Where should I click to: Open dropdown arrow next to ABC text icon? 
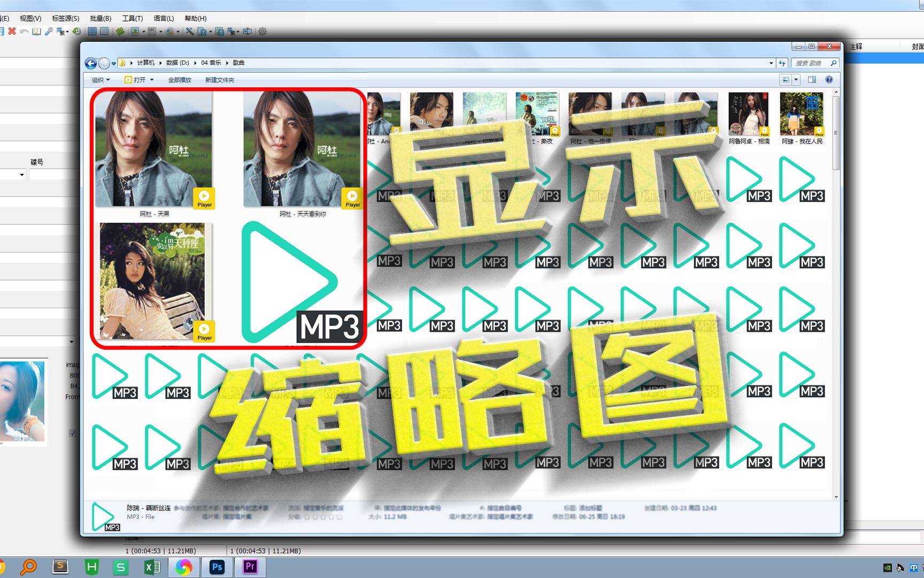(160, 32)
